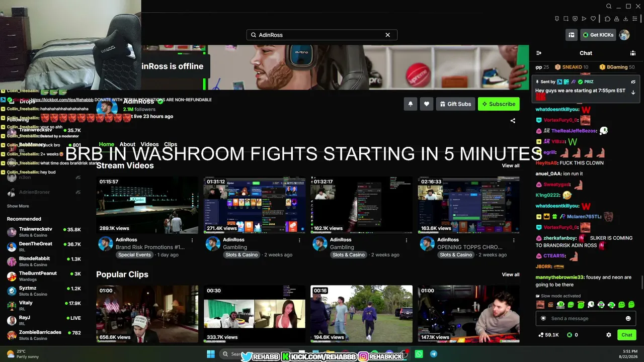Screen dimensions: 644x362
Task: Open Gift Subs for AdinRoss
Action: coord(455,104)
